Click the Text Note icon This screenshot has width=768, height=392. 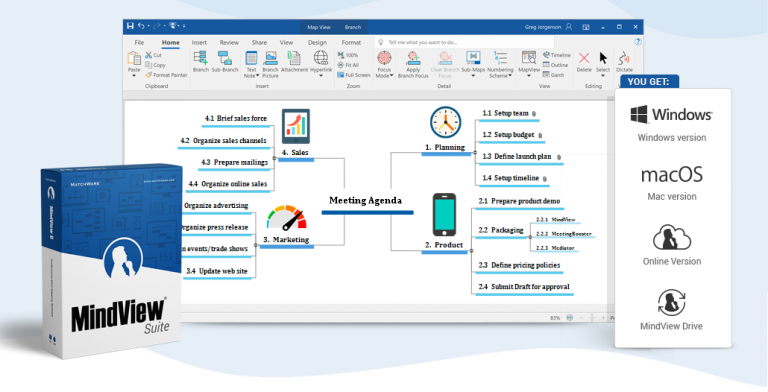[x=251, y=58]
